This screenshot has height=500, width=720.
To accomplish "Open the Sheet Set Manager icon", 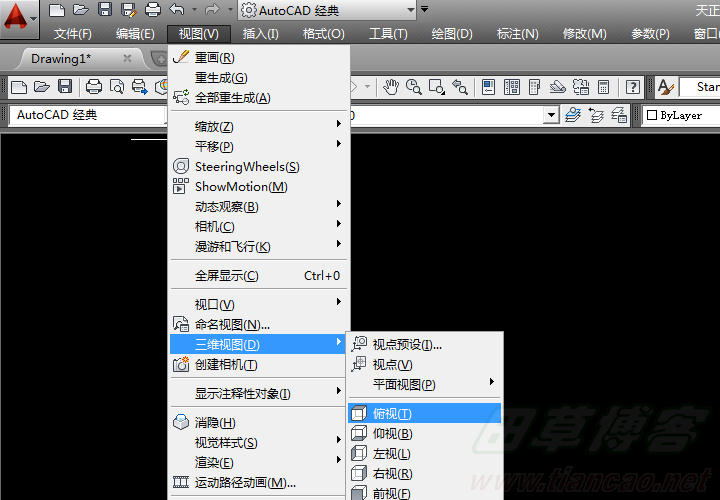I will click(557, 87).
